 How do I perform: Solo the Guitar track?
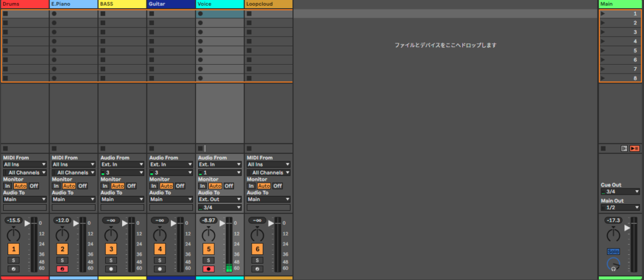coord(160,260)
